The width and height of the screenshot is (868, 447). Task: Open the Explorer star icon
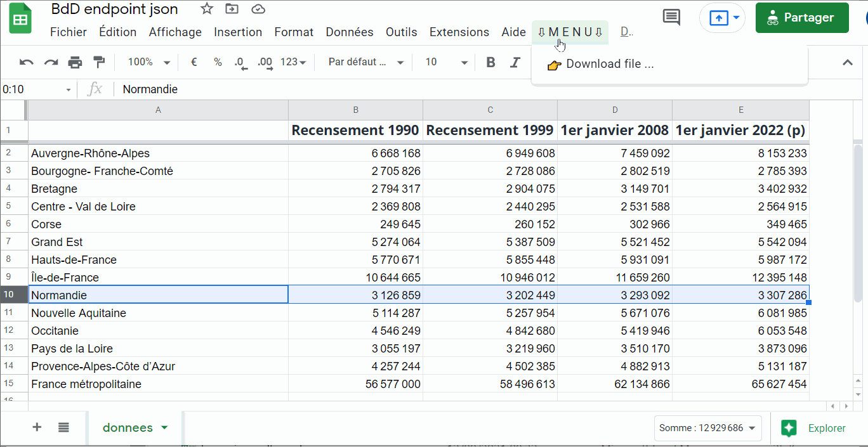coord(789,428)
